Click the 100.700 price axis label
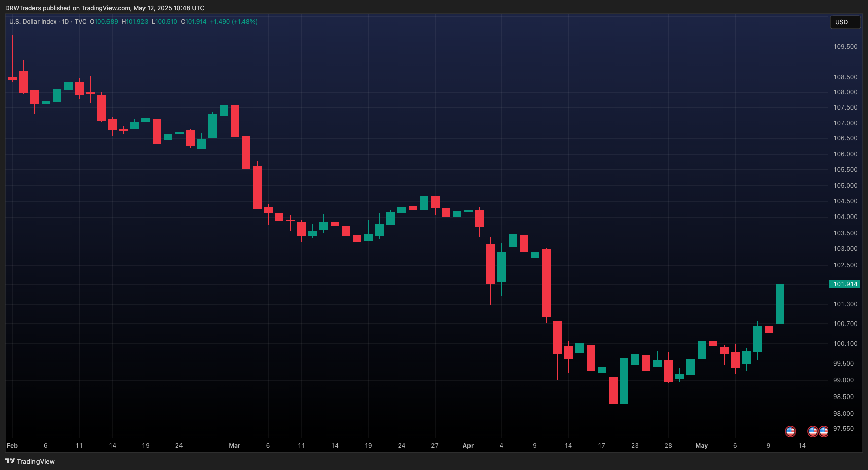The image size is (868, 470). coord(845,324)
